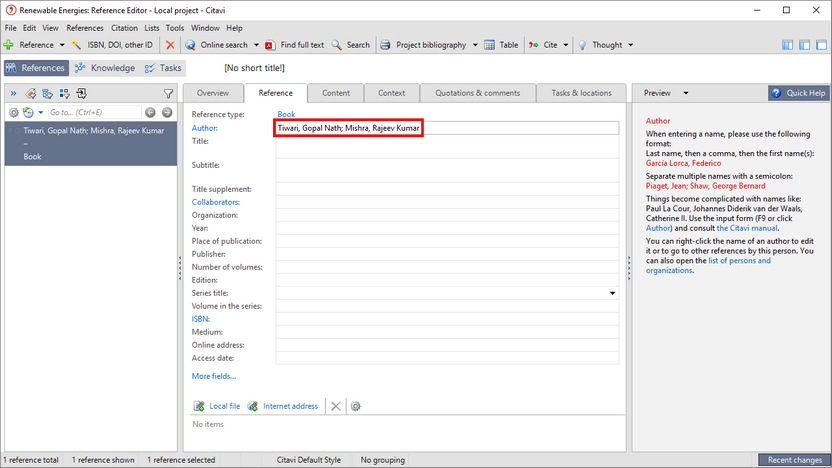The width and height of the screenshot is (832, 468).
Task: Click the X remove location icon
Action: click(336, 406)
